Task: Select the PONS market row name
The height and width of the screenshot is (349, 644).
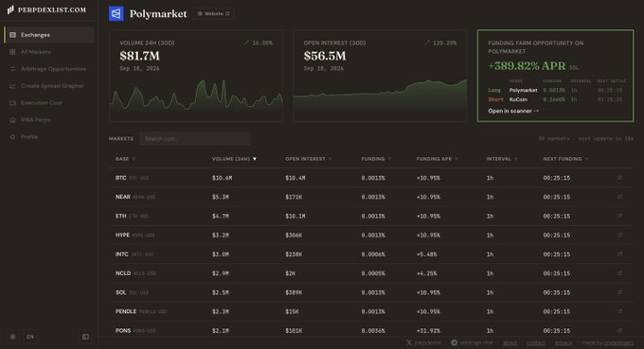Action: point(123,330)
